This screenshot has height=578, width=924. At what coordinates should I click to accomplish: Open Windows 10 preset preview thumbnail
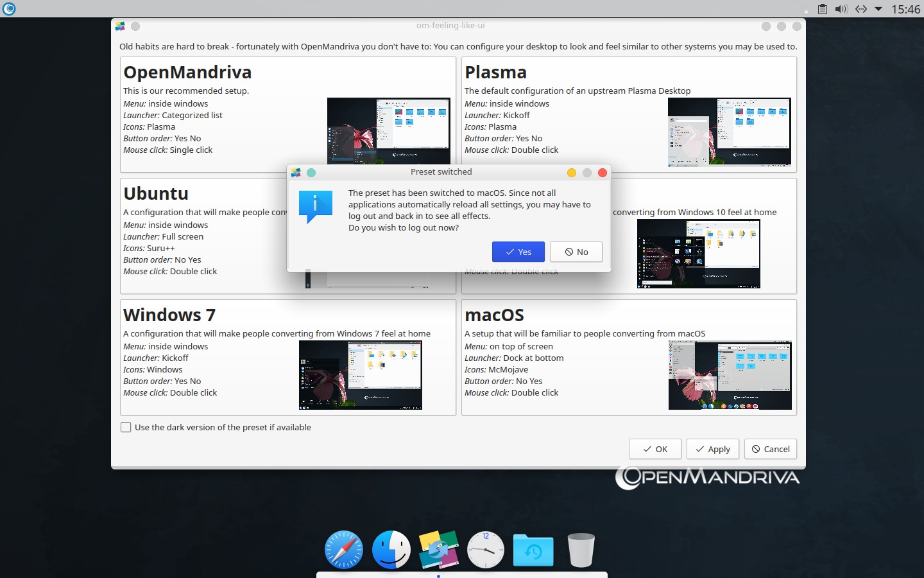pos(699,254)
